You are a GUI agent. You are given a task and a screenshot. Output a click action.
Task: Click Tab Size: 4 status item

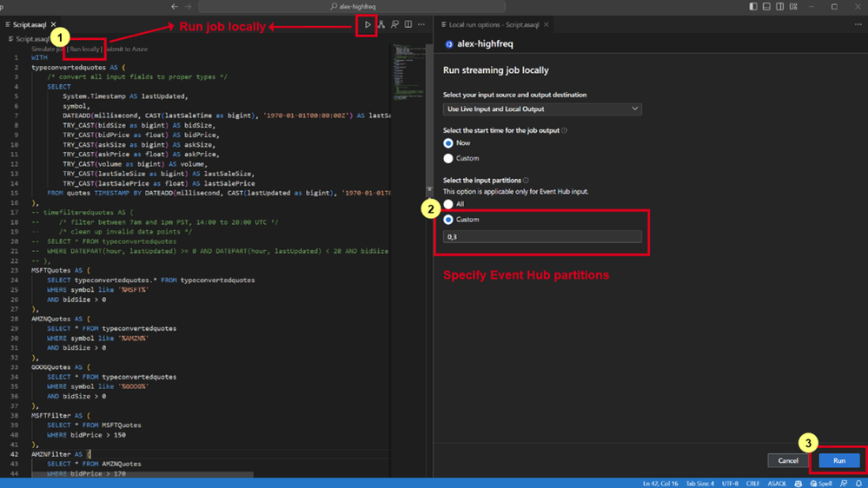[x=699, y=484]
